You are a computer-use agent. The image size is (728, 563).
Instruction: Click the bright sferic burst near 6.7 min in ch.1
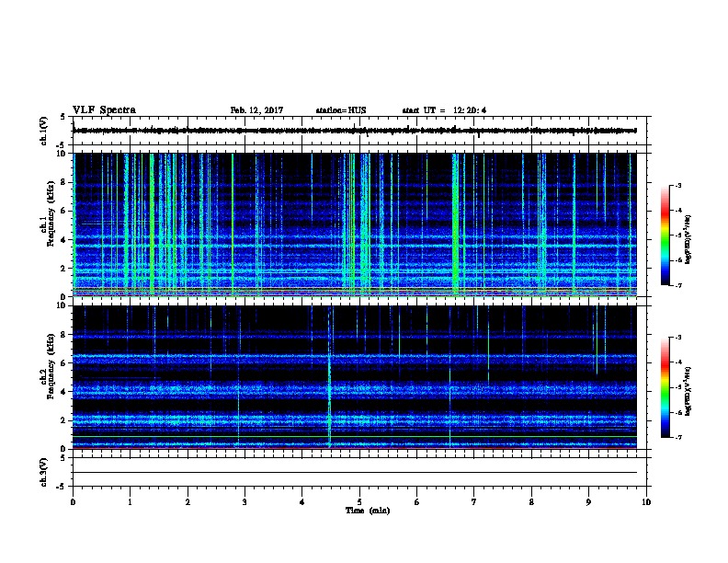[456, 224]
